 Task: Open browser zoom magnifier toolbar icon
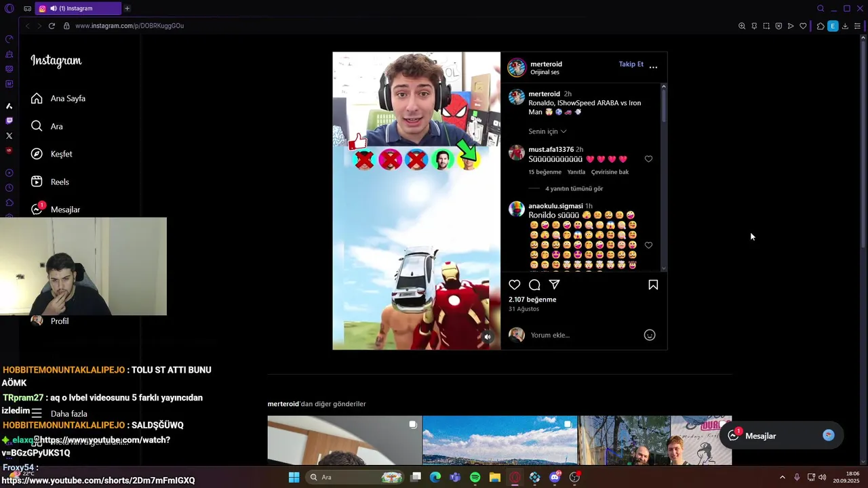[x=742, y=26]
